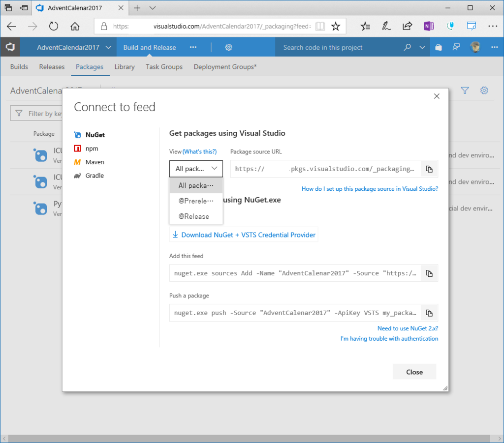504x443 pixels.
Task: Click the Add this feed command field
Action: [295, 273]
